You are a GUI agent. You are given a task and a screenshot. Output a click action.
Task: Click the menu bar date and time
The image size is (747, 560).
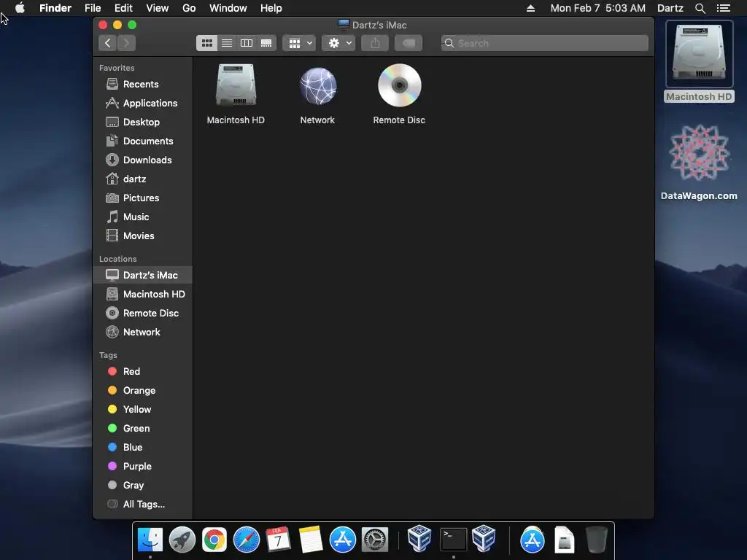coord(598,8)
